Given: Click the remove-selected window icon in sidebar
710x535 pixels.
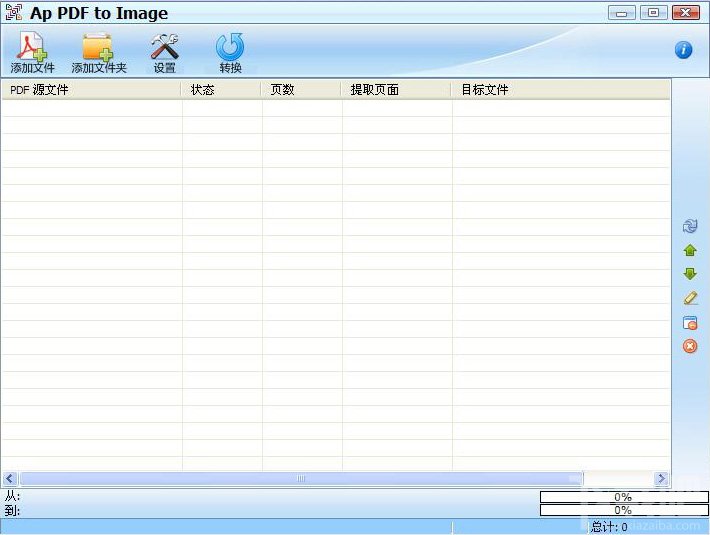Looking at the screenshot, I should [690, 323].
